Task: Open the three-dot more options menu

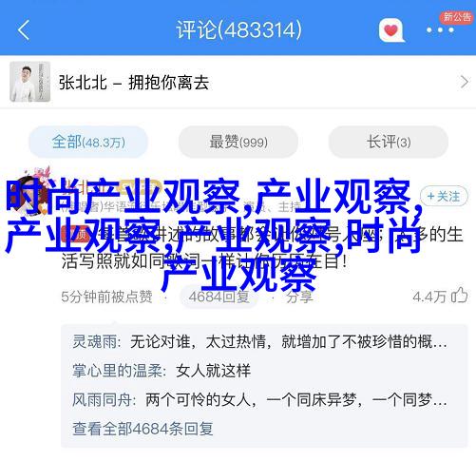Action: (440, 30)
